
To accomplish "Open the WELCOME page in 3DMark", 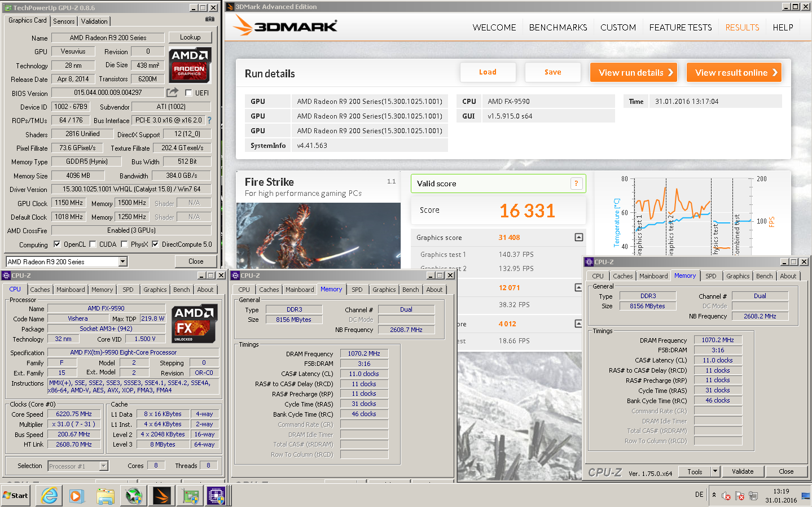I will (x=494, y=27).
